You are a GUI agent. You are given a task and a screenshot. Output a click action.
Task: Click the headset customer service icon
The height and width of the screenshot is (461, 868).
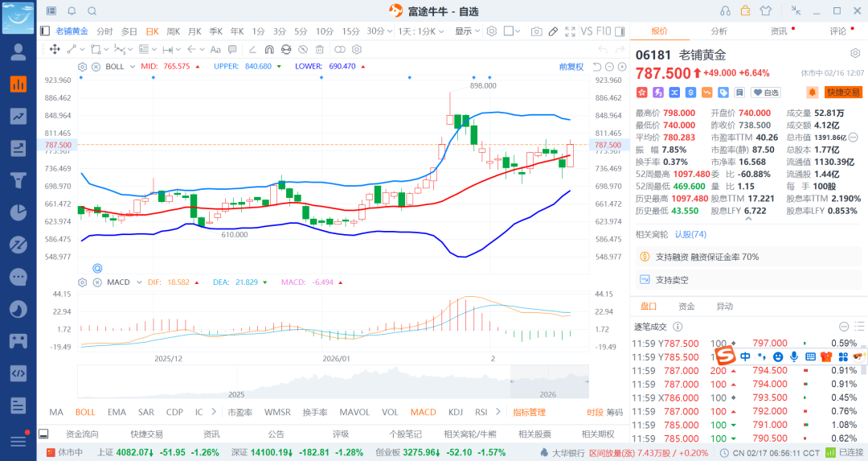726,10
